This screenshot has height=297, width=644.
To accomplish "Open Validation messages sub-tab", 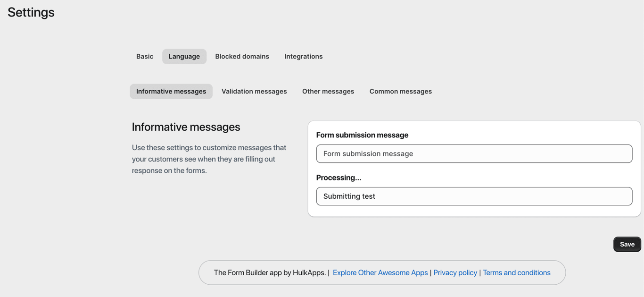I will pos(254,91).
